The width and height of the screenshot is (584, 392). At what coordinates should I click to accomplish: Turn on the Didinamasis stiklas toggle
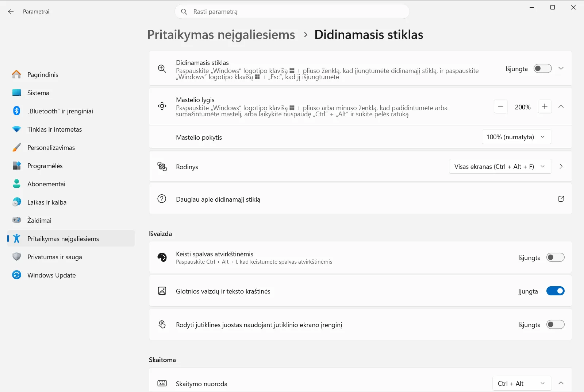click(543, 69)
